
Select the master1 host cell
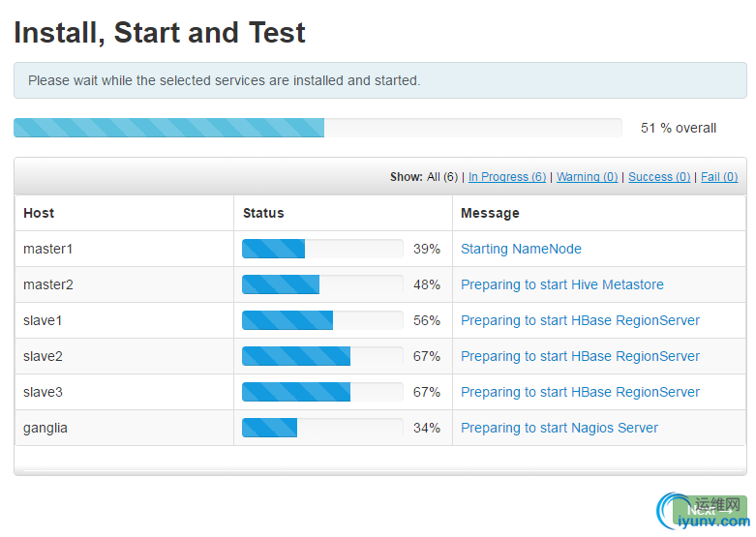(x=125, y=249)
